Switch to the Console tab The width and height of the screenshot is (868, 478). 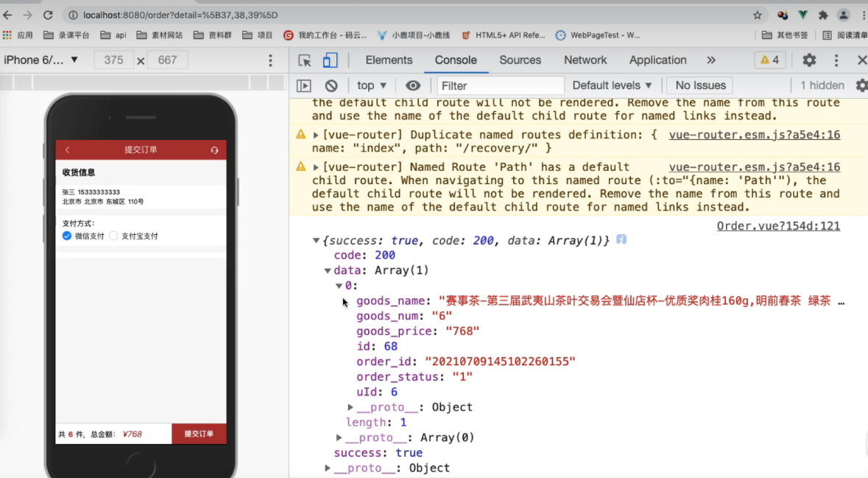click(456, 60)
